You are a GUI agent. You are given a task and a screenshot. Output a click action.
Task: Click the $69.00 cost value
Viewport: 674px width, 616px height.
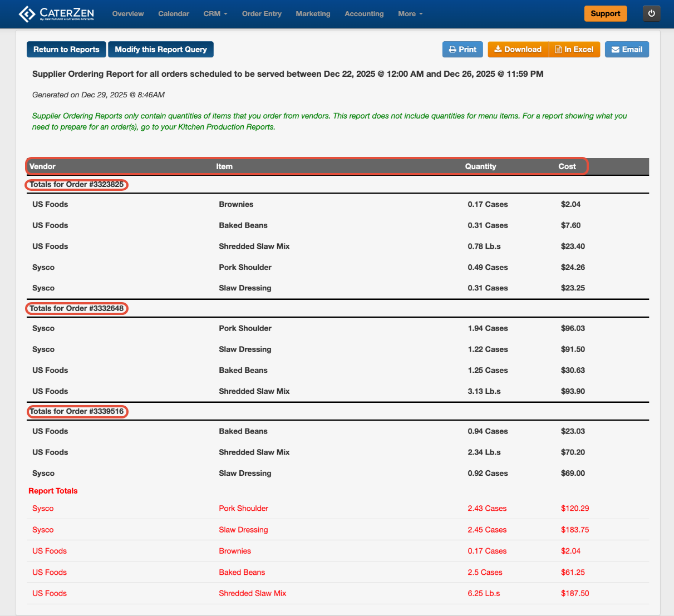click(573, 473)
